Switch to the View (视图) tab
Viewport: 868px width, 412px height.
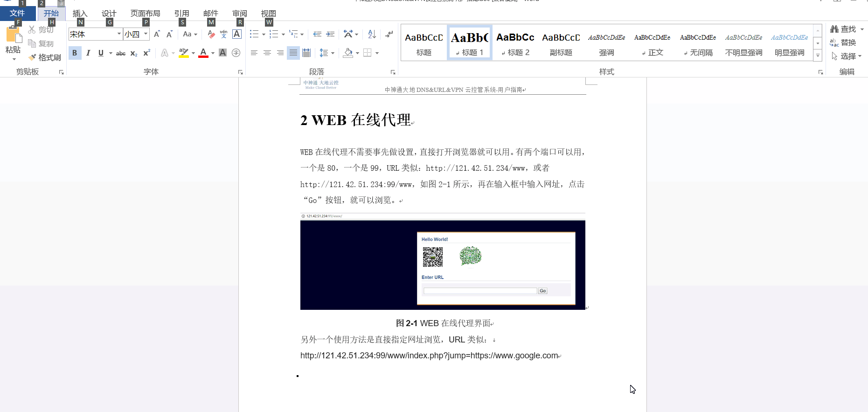[x=268, y=14]
